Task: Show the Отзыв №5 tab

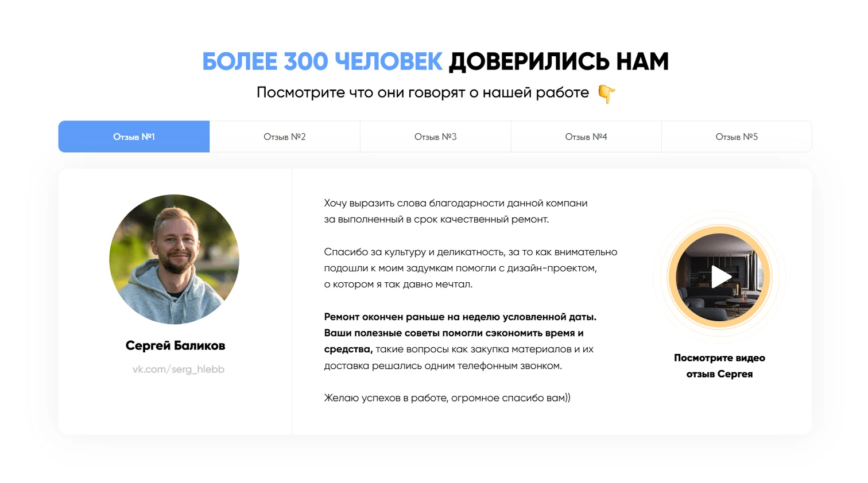Action: 737,137
